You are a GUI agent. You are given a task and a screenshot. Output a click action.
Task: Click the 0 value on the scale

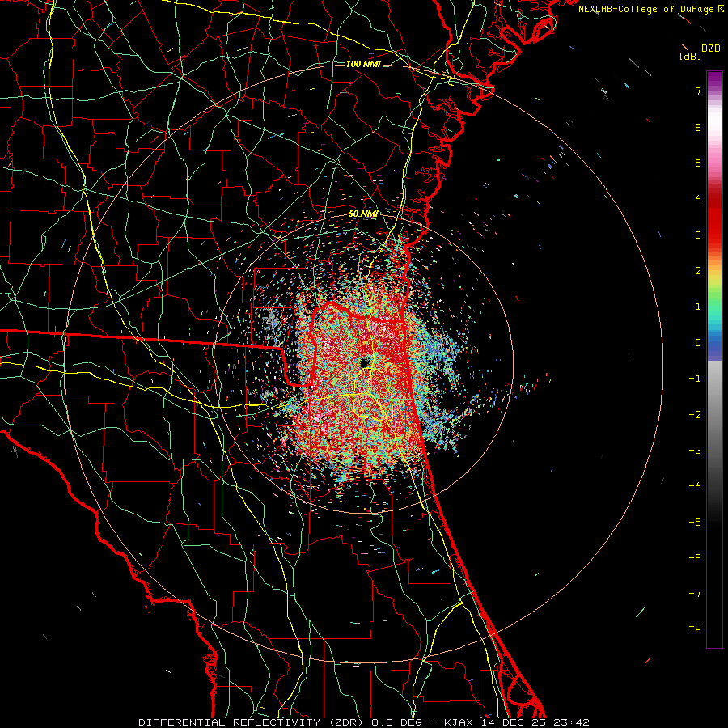coord(698,343)
